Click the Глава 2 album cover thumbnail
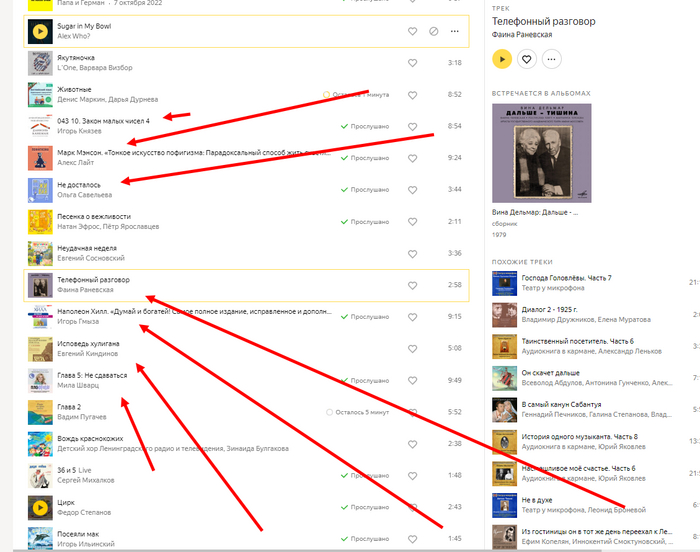 40,412
